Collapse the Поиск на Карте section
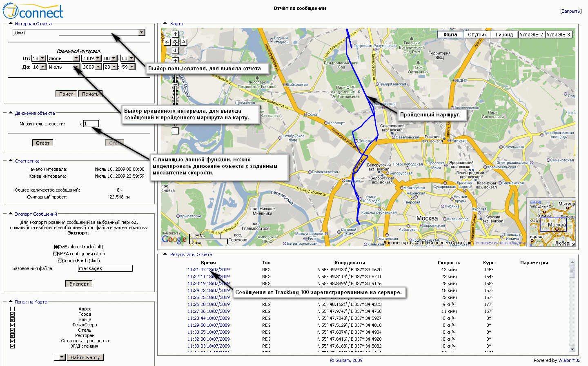The height and width of the screenshot is (366, 588). [11, 302]
